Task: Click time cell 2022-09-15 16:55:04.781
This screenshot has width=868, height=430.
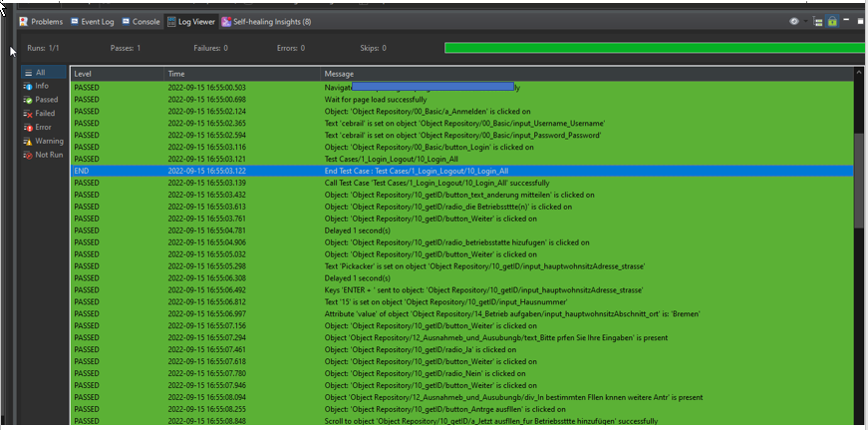Action: tap(207, 230)
